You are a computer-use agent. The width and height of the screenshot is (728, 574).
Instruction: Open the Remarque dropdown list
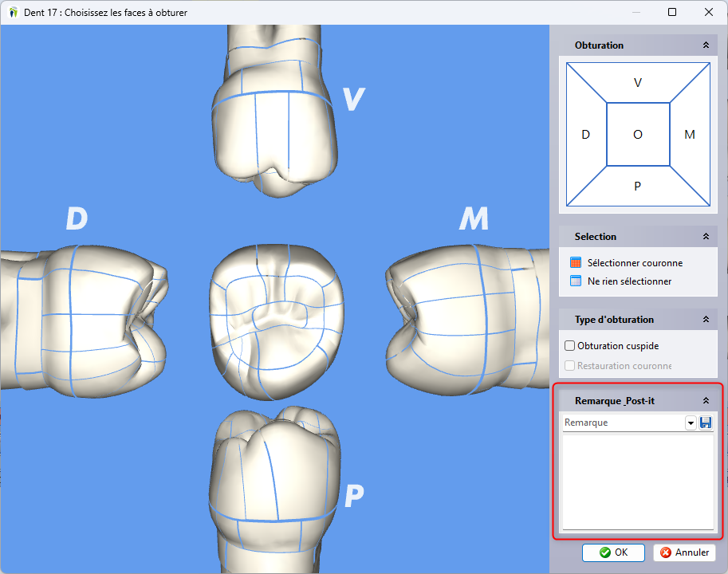691,423
